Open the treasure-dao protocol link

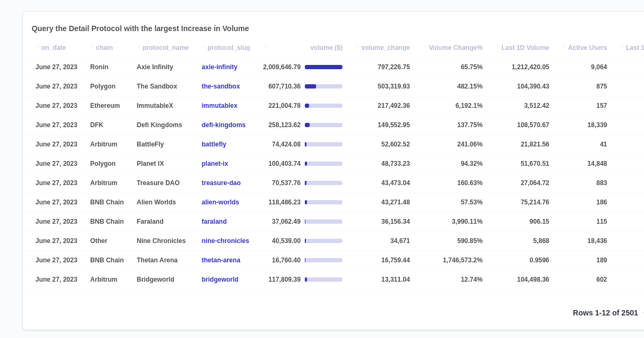click(x=221, y=182)
